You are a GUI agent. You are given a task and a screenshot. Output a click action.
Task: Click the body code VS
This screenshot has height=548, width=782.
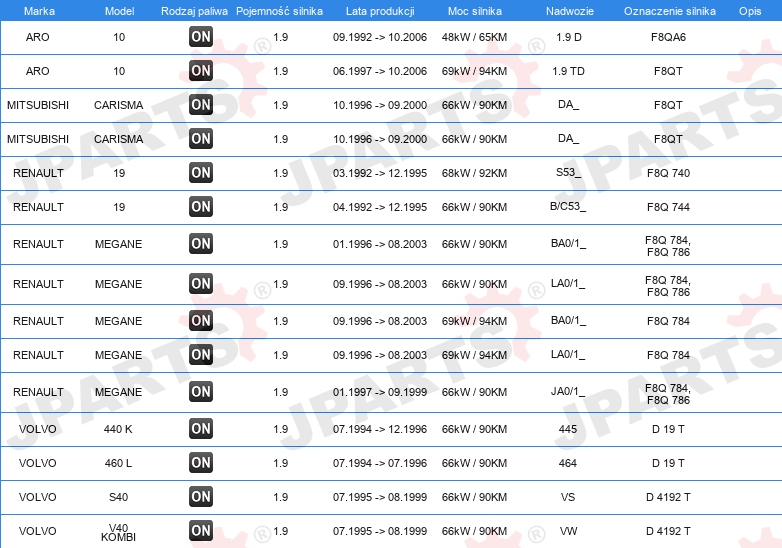coord(568,497)
